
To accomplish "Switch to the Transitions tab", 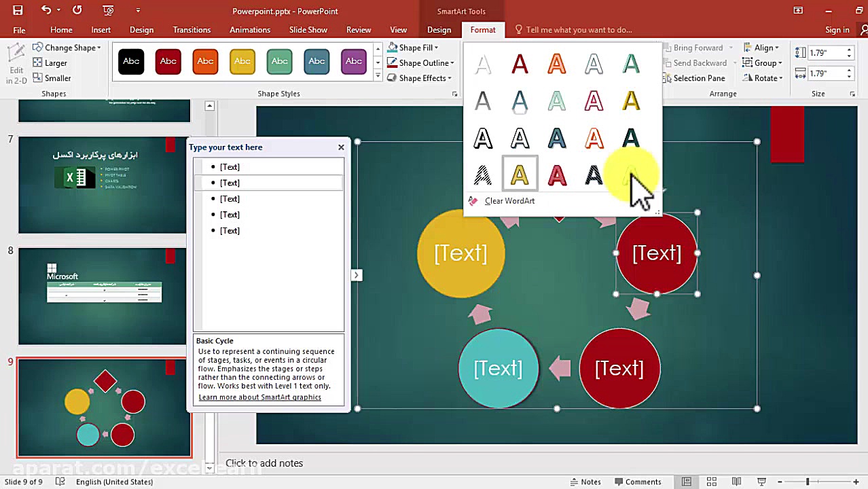I will pos(192,30).
